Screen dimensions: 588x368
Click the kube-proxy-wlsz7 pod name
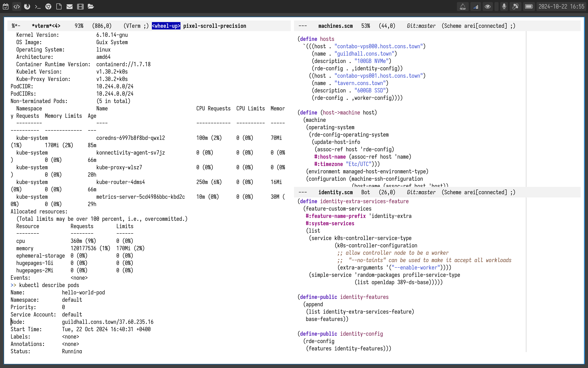(x=119, y=167)
